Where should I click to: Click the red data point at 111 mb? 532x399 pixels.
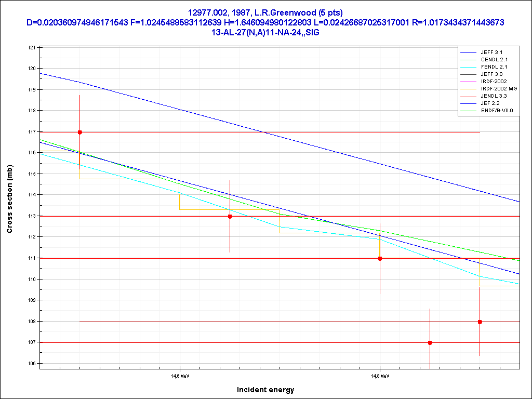click(380, 258)
